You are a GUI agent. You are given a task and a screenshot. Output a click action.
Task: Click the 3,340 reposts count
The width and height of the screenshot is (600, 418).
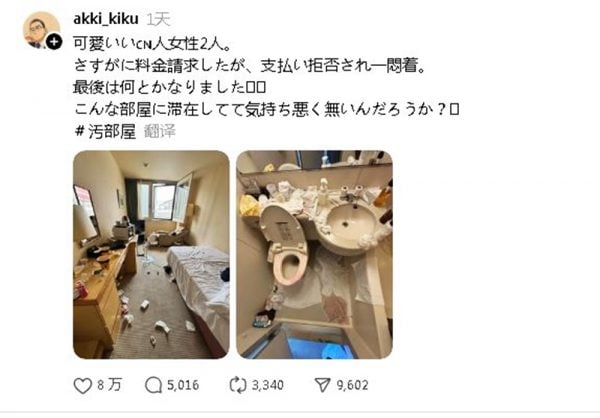(267, 385)
